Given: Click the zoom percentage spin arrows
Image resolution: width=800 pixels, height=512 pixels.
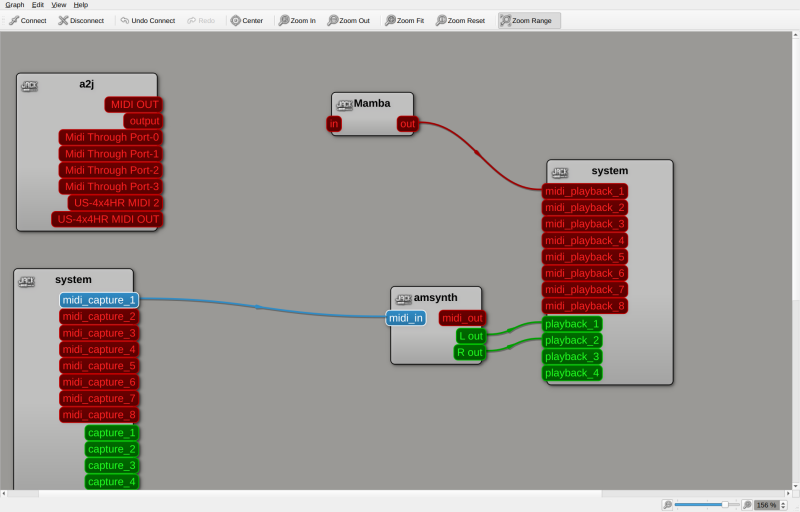Looking at the screenshot, I should coord(784,505).
